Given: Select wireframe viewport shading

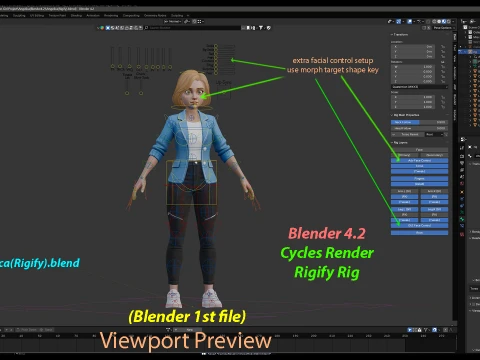Looking at the screenshot, I should coord(434,21).
